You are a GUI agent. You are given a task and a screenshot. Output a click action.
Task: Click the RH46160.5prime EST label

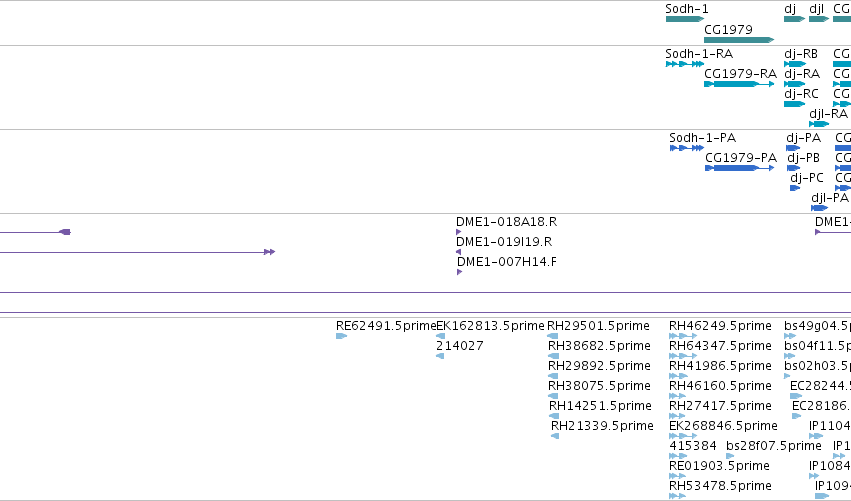pyautogui.click(x=720, y=386)
